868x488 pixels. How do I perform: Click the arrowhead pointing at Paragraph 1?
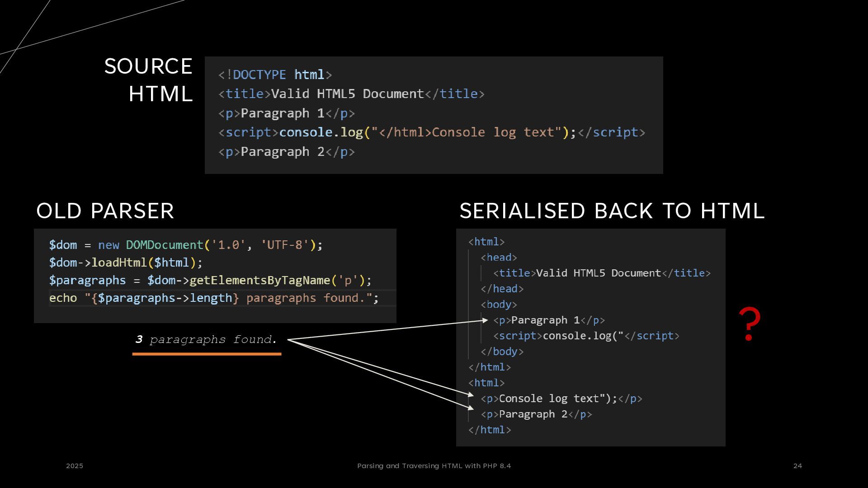485,320
